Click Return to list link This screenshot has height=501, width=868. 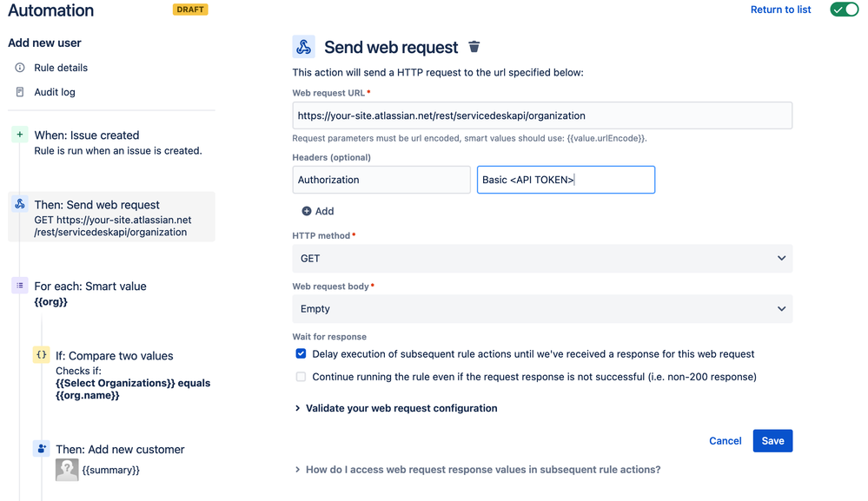(x=780, y=10)
